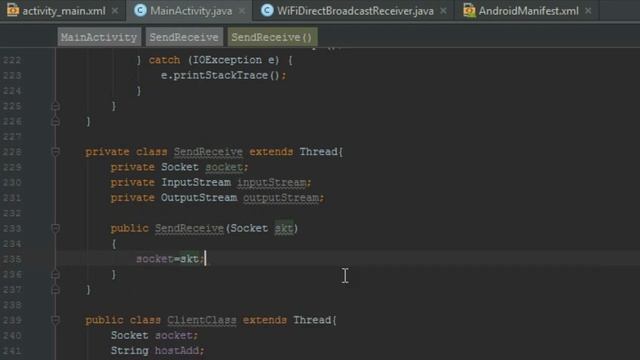Click the MainActivity.java class icon

140,11
